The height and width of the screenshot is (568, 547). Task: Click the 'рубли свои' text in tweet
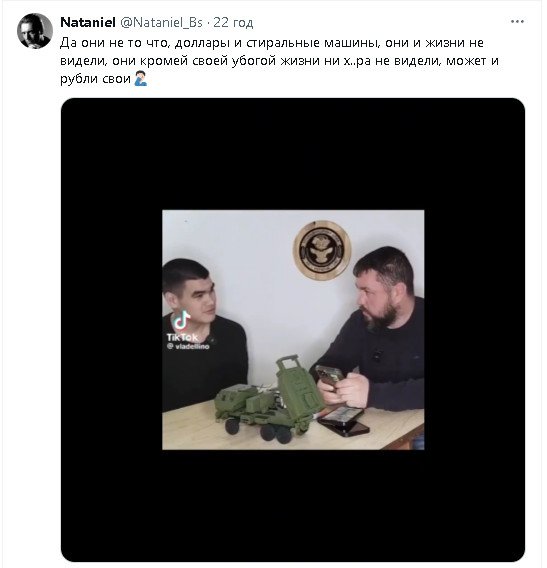coord(95,79)
